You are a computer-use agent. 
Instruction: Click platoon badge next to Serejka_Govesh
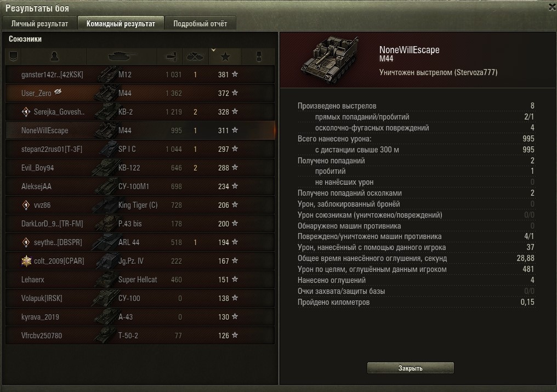[26, 112]
